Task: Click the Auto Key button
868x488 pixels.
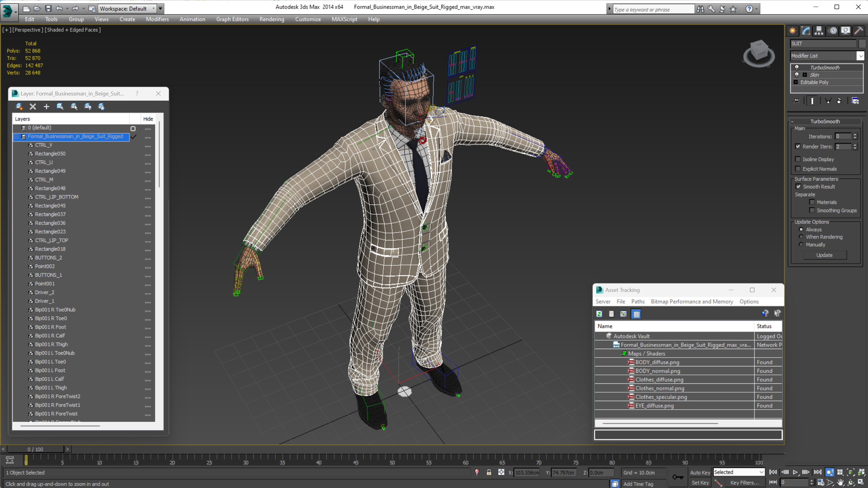Action: coord(700,472)
